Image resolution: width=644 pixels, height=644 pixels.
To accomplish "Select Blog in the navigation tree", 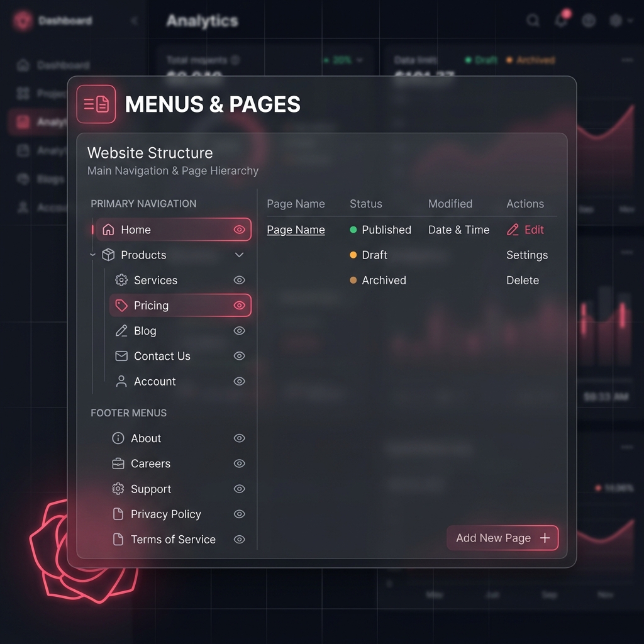I will coord(180,331).
